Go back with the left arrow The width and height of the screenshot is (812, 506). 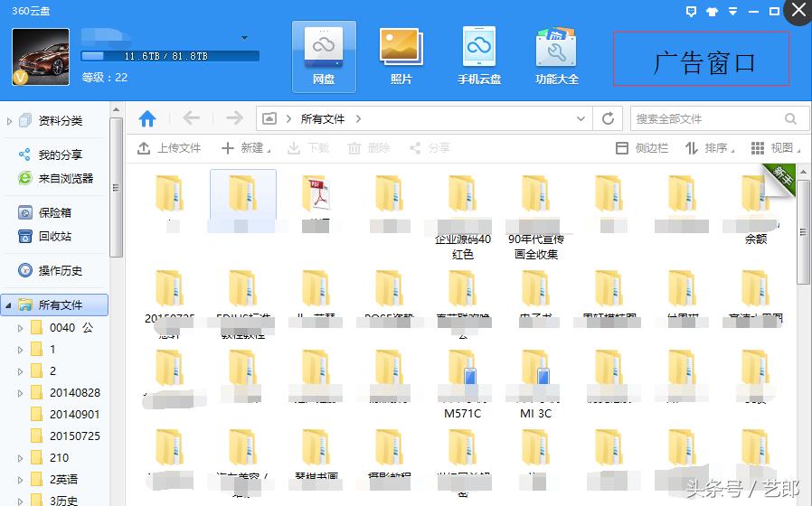(x=191, y=118)
